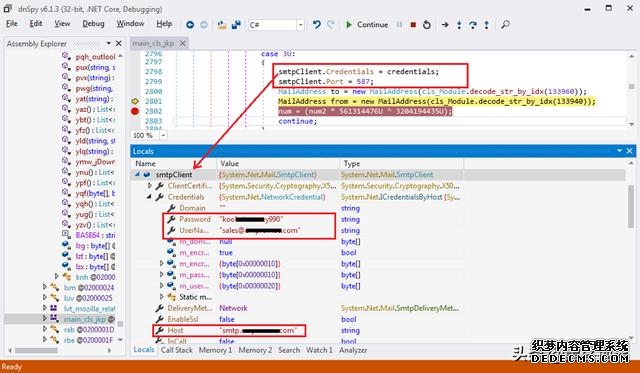This screenshot has width=640, height=373.
Task: Step into the current statement
Action: point(459,25)
